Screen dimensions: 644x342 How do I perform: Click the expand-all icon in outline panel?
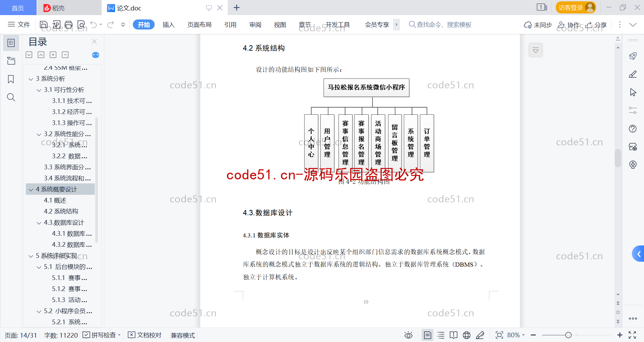29,55
